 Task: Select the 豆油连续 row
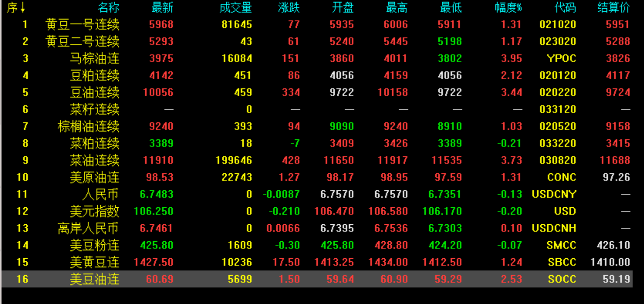[x=317, y=92]
